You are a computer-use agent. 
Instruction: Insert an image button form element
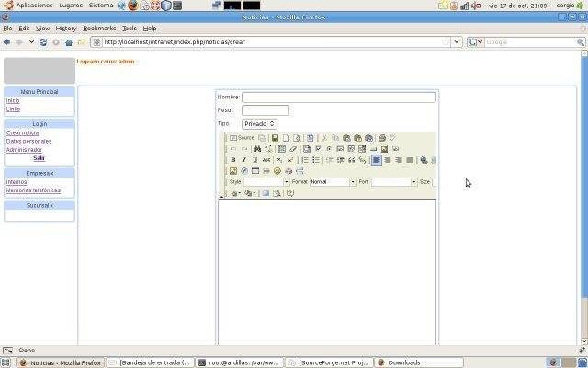(x=384, y=149)
